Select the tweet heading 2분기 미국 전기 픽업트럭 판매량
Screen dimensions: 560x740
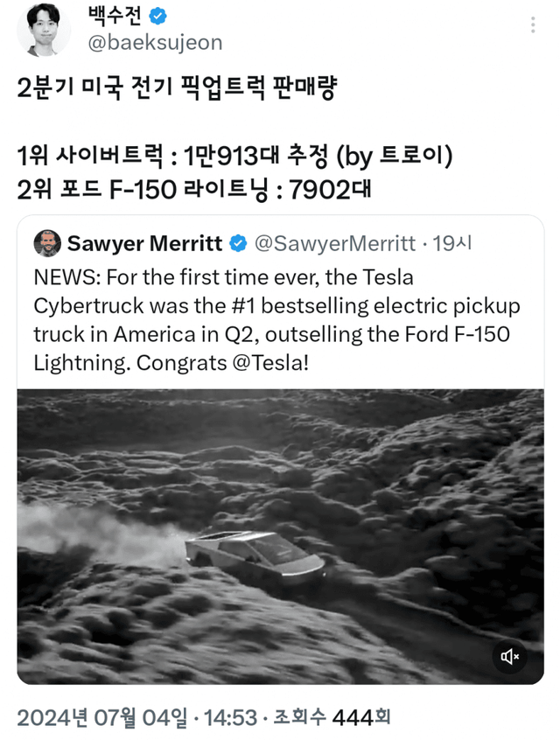point(178,90)
